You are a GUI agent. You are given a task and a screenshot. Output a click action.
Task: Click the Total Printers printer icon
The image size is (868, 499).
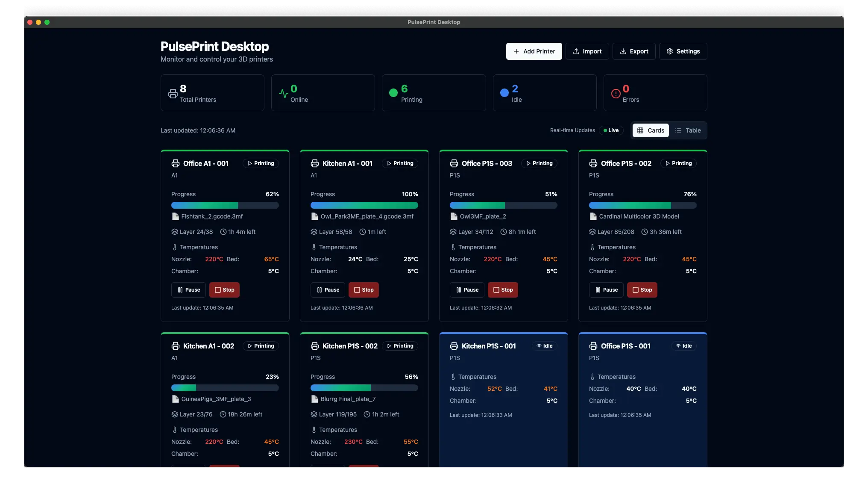173,94
